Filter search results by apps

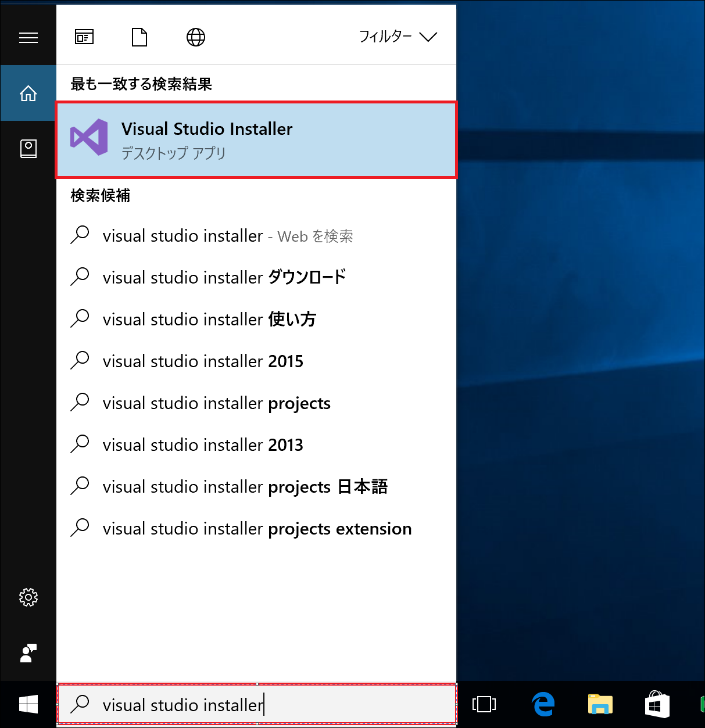[x=84, y=37]
